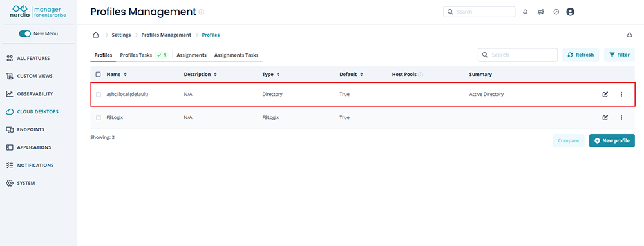
Task: Click the Host Pools info icon
Action: pyautogui.click(x=421, y=75)
